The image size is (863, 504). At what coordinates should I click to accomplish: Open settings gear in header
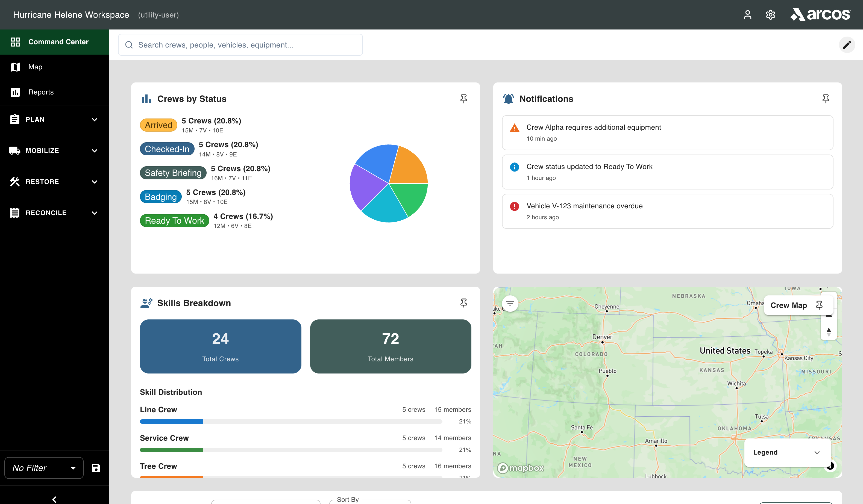coord(770,15)
